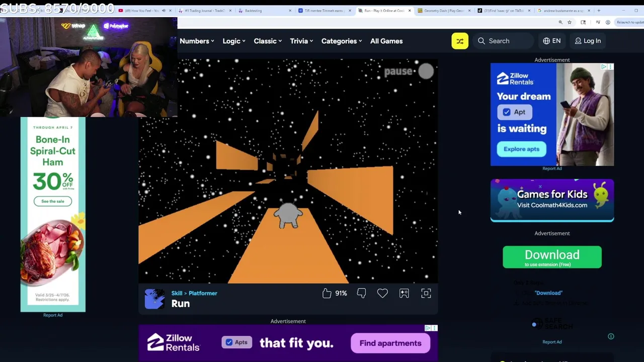This screenshot has height=362, width=644.
Task: Click See the sale button in ham ad
Action: tap(53, 201)
